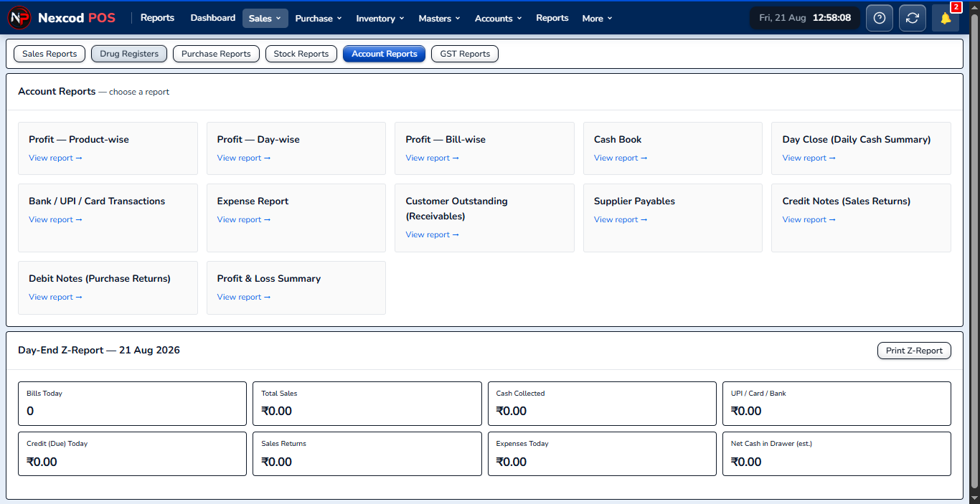View report for Bank / UPI / Card Transactions
Viewport: 980px width, 504px height.
tap(55, 219)
